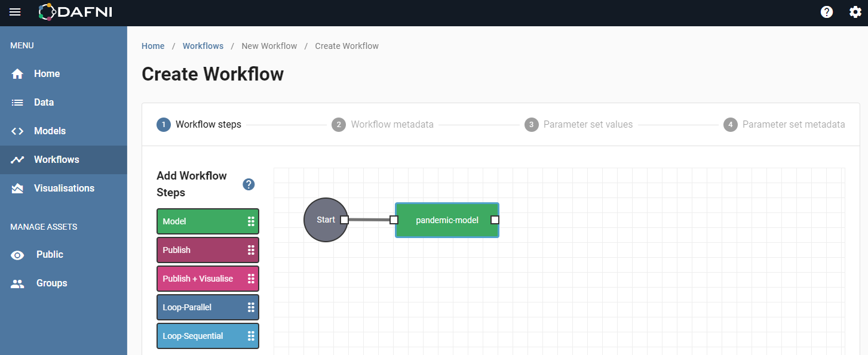Click the Groups people icon
Viewport: 868px width, 355px height.
[x=17, y=283]
